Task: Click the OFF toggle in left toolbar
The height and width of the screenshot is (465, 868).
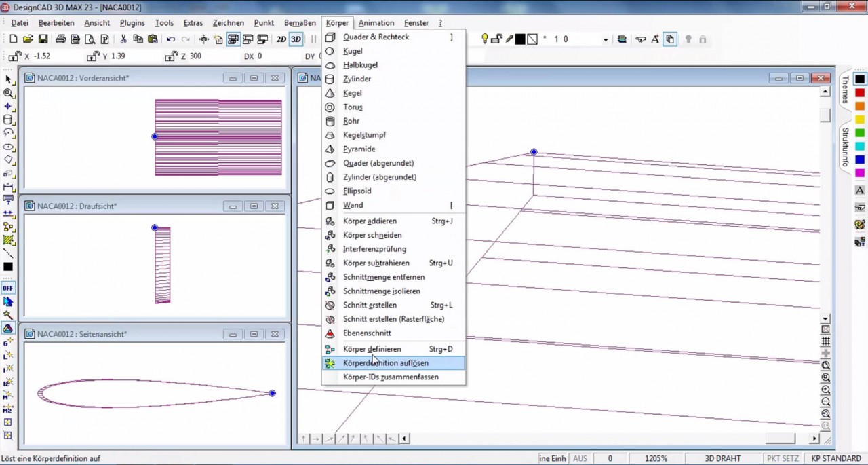Action: 7,288
